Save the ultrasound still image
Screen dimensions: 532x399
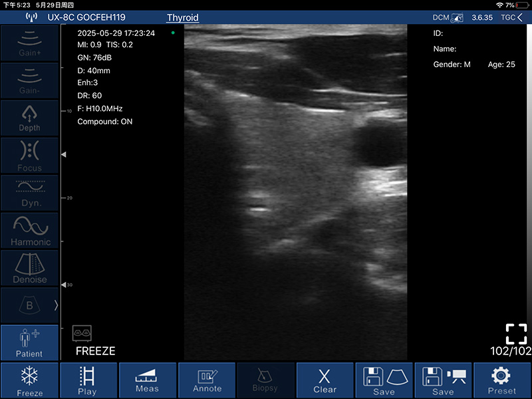tap(384, 380)
